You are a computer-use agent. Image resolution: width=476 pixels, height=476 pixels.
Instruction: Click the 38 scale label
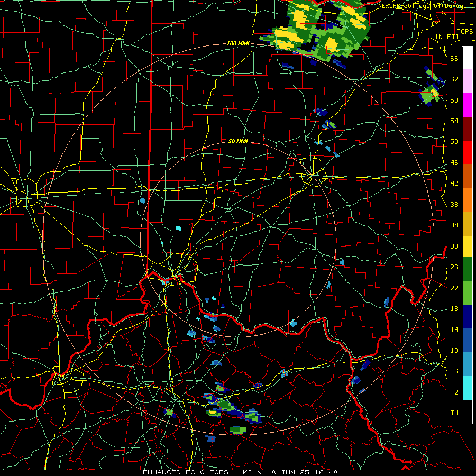click(x=454, y=204)
